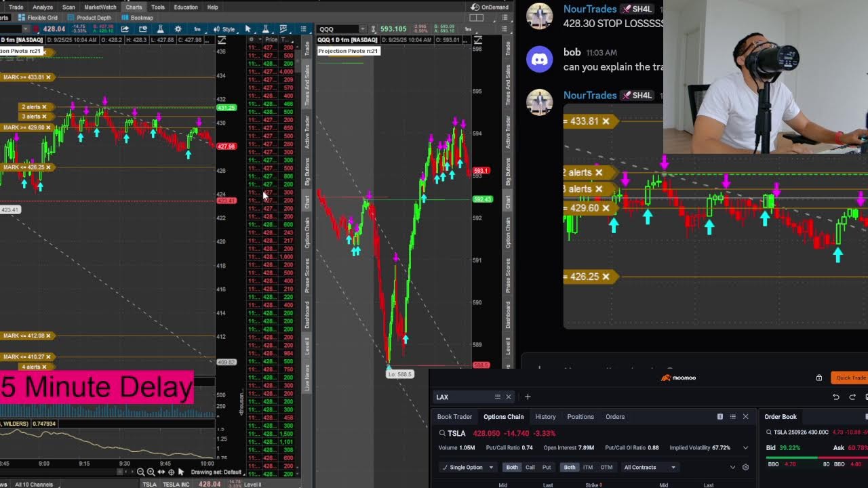Image resolution: width=868 pixels, height=488 pixels.
Task: Click the cursor icon beside Drawing set
Action: [181, 472]
